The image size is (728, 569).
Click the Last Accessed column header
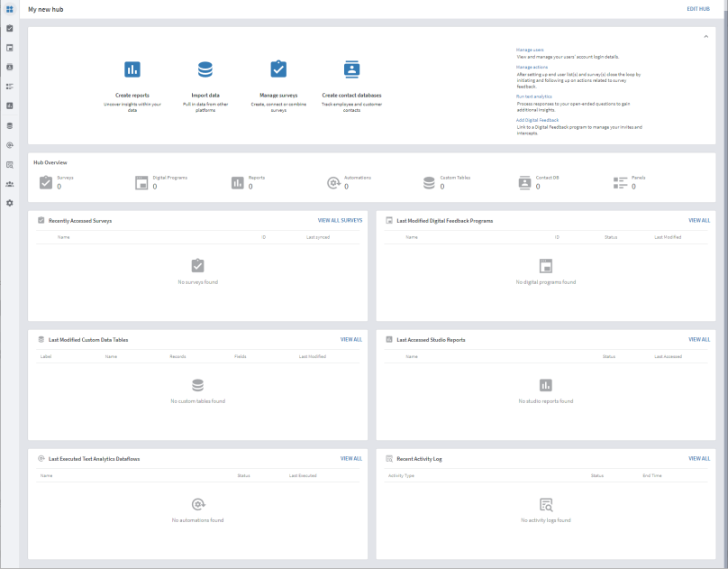[669, 357]
